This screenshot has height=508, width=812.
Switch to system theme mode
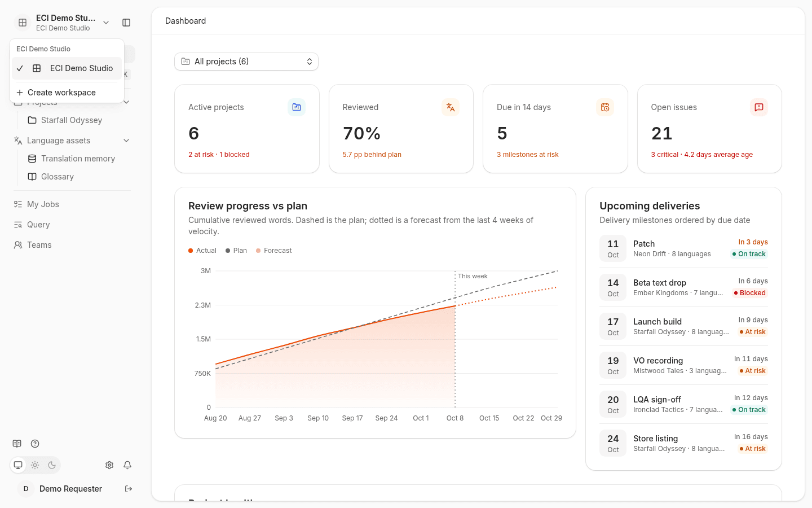[18, 465]
